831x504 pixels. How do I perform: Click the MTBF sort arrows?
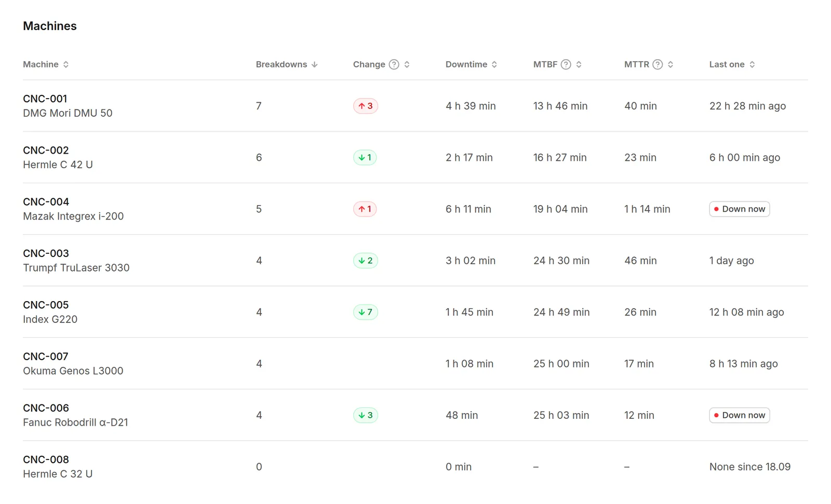point(579,64)
